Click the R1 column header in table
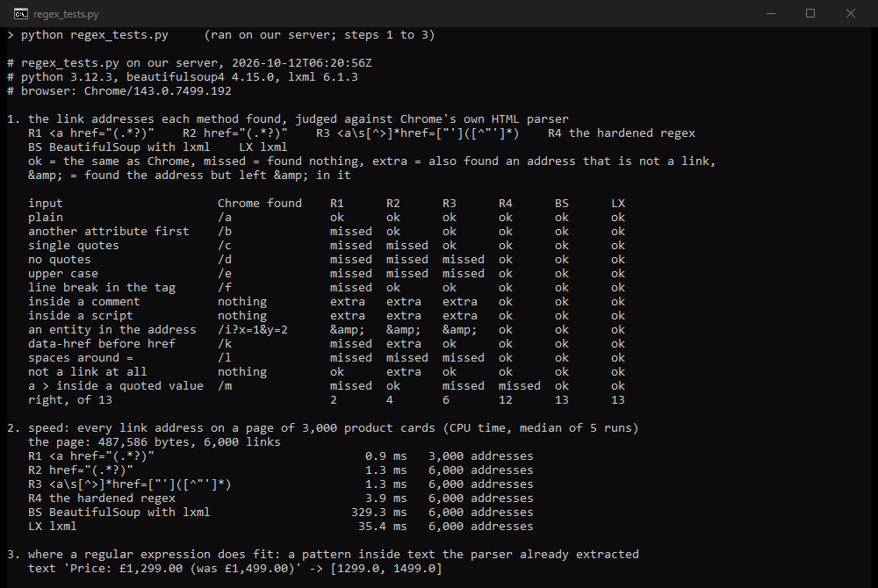The height and width of the screenshot is (588, 878). [336, 203]
